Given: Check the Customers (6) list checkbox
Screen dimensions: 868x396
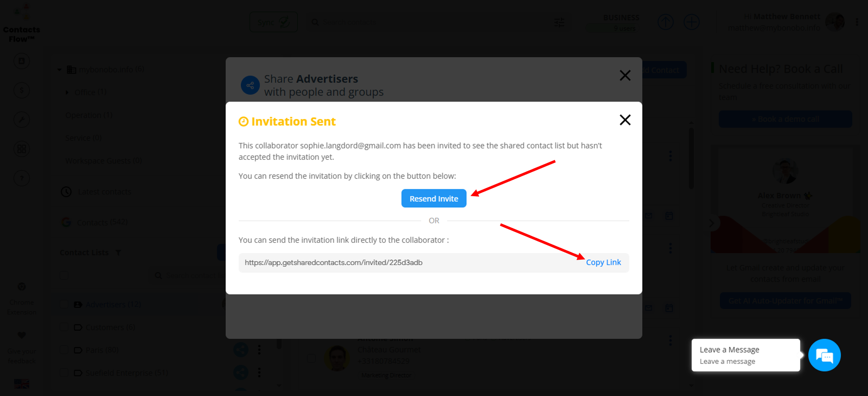Looking at the screenshot, I should click(x=64, y=327).
